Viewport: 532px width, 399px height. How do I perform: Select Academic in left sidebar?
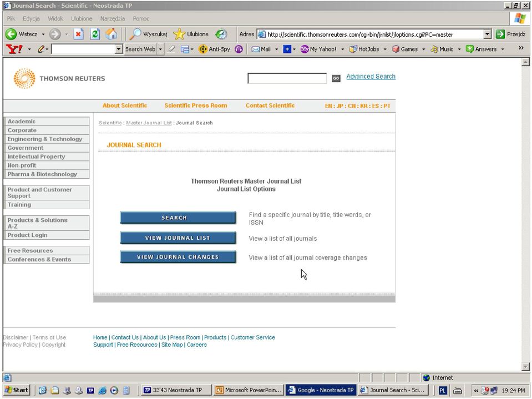click(x=47, y=122)
